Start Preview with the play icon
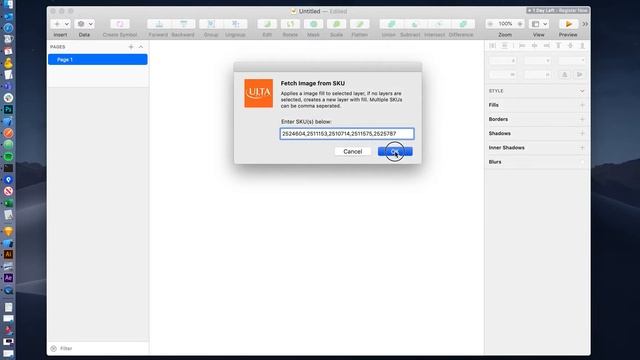The width and height of the screenshot is (640, 360). (x=568, y=24)
